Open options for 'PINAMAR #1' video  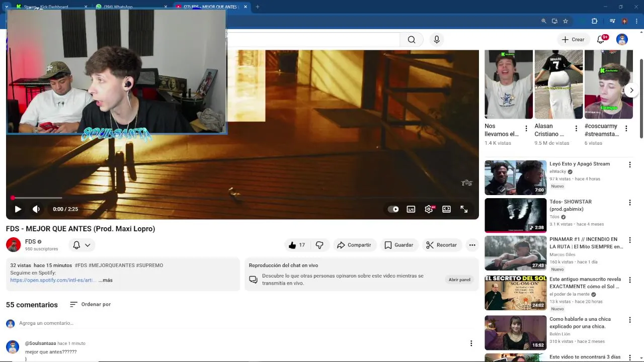click(629, 240)
